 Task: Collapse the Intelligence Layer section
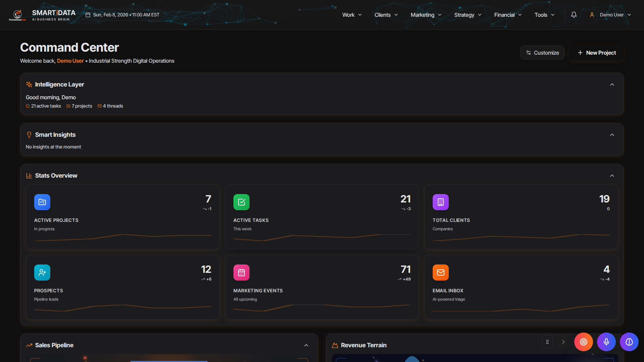coord(612,84)
